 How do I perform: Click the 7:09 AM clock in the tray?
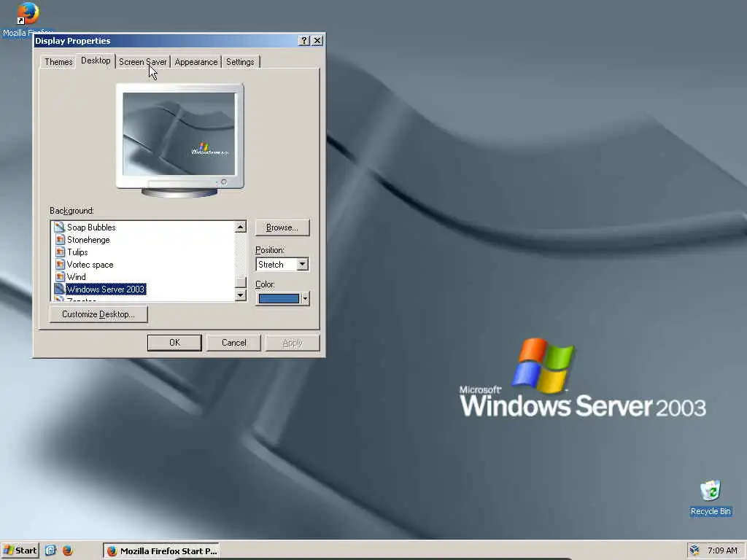tap(722, 551)
